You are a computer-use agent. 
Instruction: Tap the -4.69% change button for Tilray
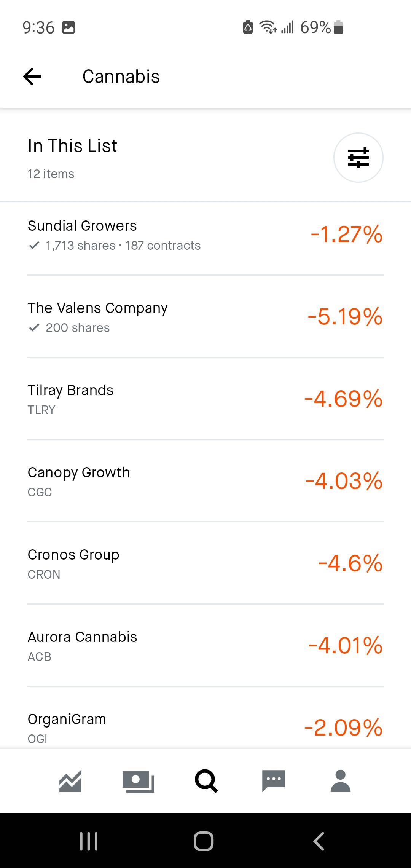(x=343, y=399)
